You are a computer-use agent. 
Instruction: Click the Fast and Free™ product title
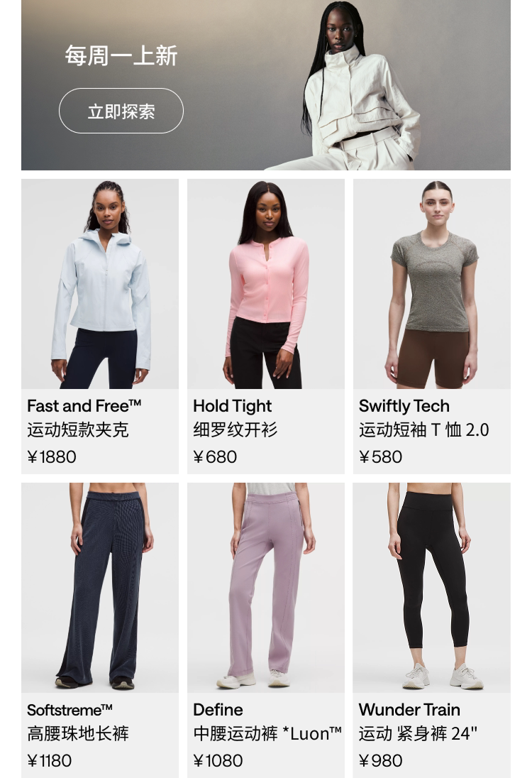click(84, 406)
